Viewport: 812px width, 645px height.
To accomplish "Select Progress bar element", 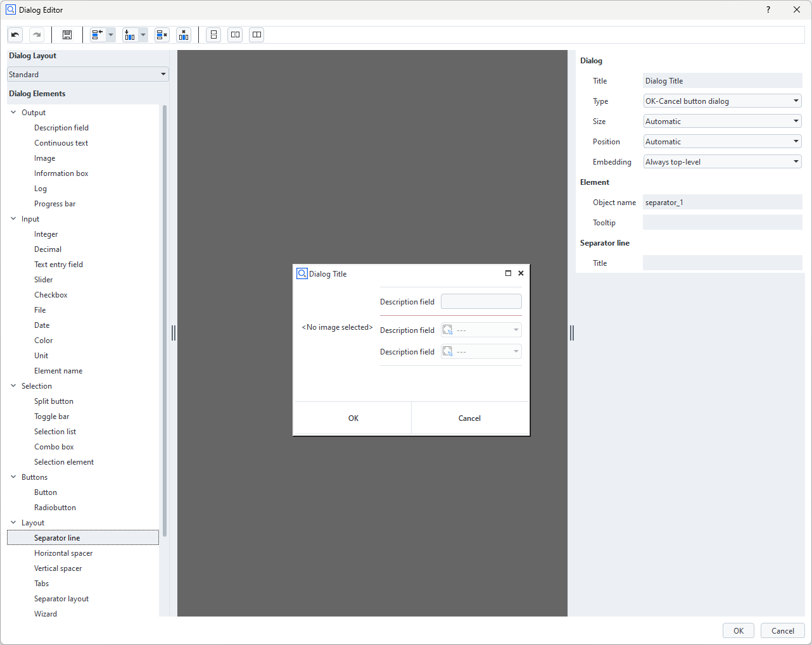I will tap(54, 203).
